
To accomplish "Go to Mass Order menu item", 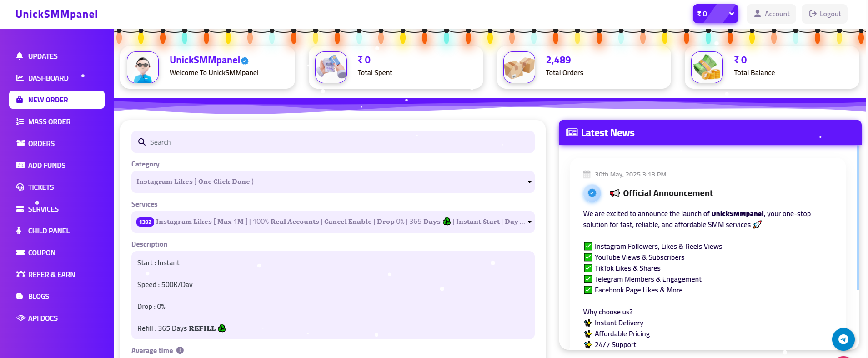I will pyautogui.click(x=49, y=121).
